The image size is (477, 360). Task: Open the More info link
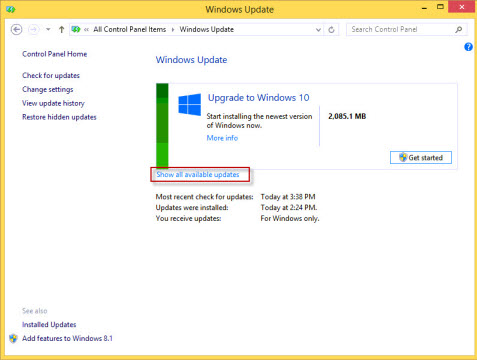click(222, 138)
